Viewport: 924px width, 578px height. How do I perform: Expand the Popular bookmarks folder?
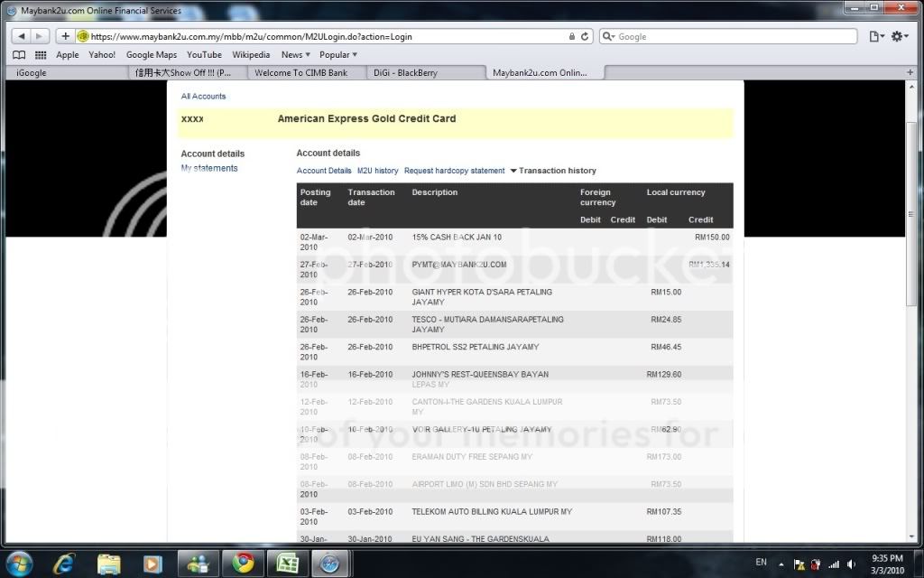click(338, 55)
